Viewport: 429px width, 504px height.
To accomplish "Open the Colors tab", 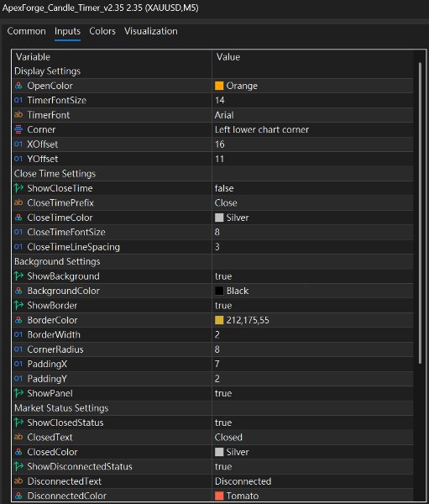I will 102,31.
